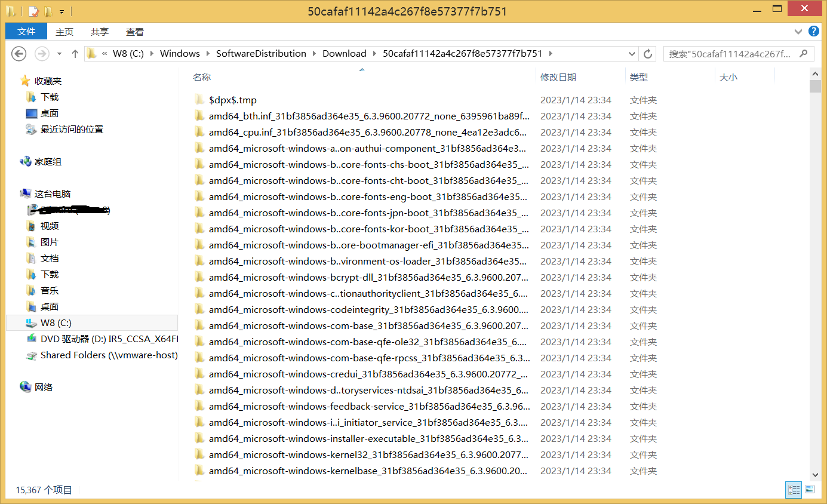Viewport: 827px width, 504px height.
Task: Click folder icon of the bcrypt-dll row
Action: [x=199, y=277]
